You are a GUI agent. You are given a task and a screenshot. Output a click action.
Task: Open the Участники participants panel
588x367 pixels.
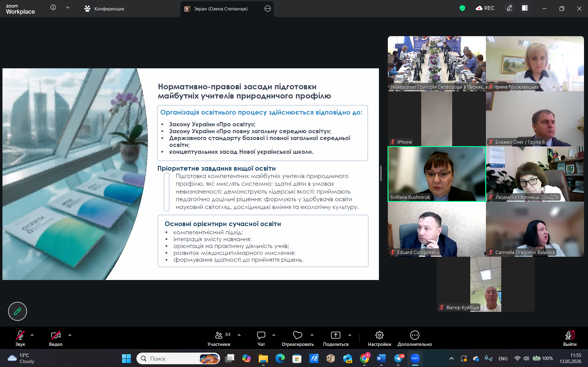point(219,339)
